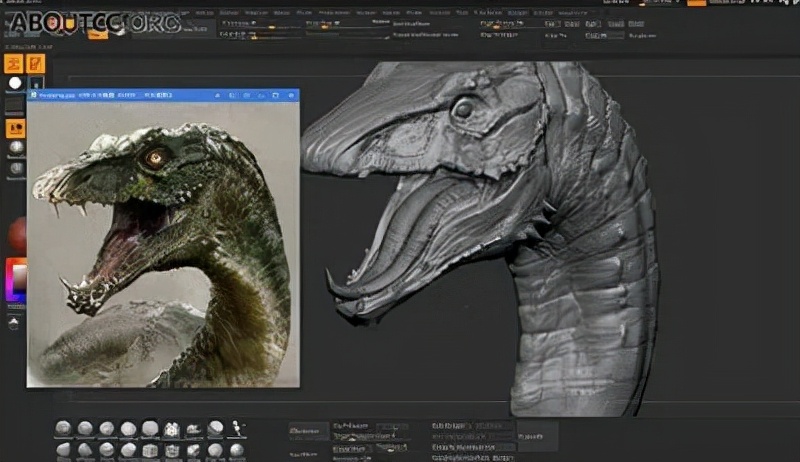The height and width of the screenshot is (462, 800).
Task: Click the maximize icon in image viewer title bar
Action: tap(275, 96)
